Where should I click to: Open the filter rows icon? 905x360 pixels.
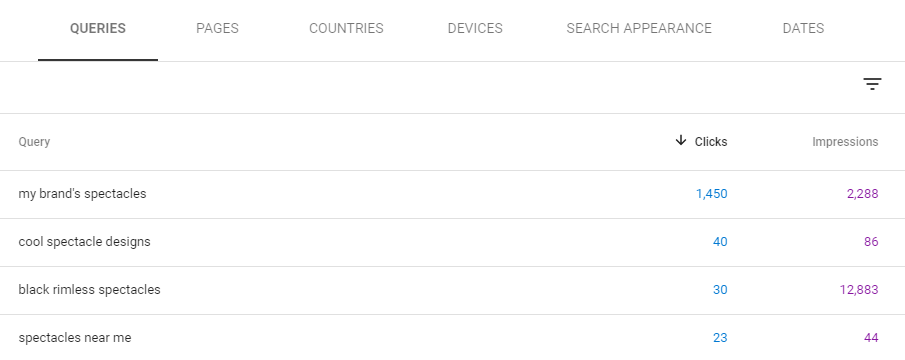click(x=872, y=84)
